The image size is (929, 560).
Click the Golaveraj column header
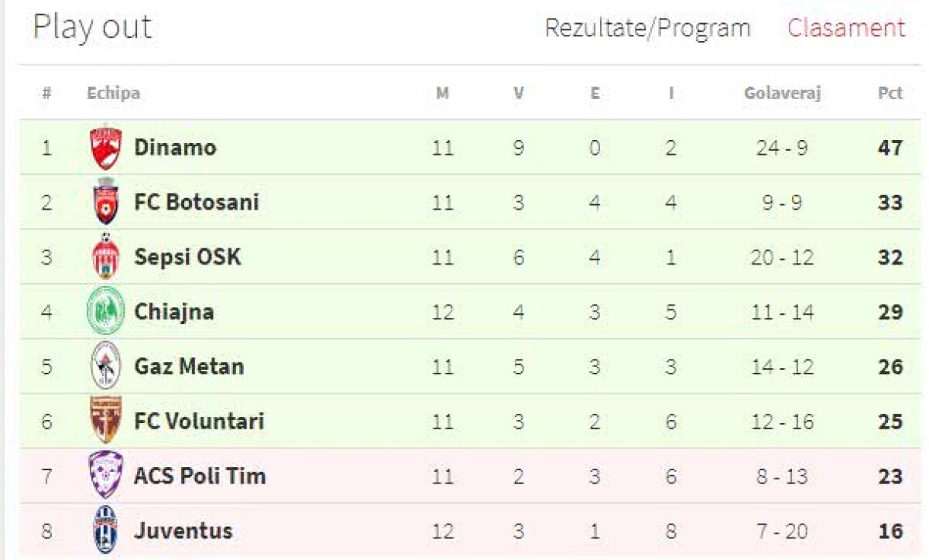click(x=782, y=94)
